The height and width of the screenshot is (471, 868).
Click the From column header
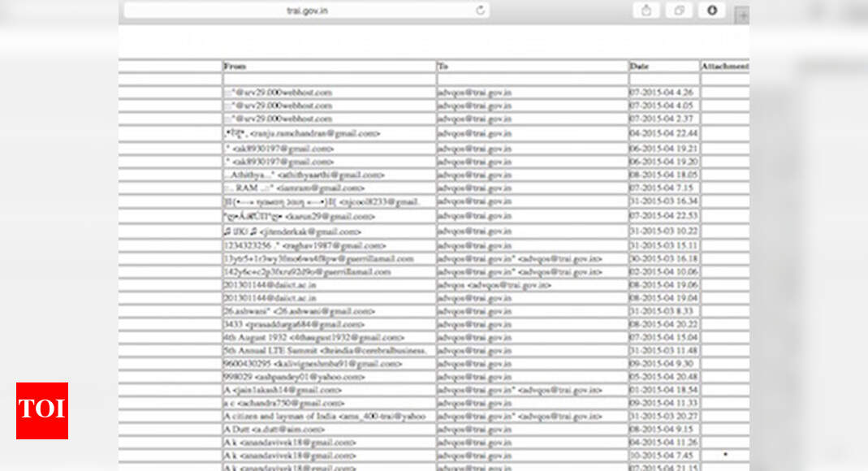coord(235,66)
